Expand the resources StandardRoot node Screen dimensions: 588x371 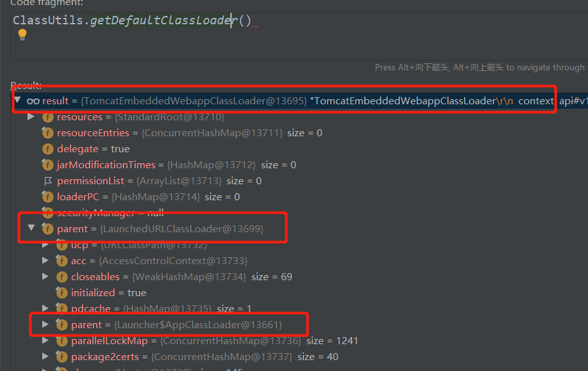tap(31, 117)
